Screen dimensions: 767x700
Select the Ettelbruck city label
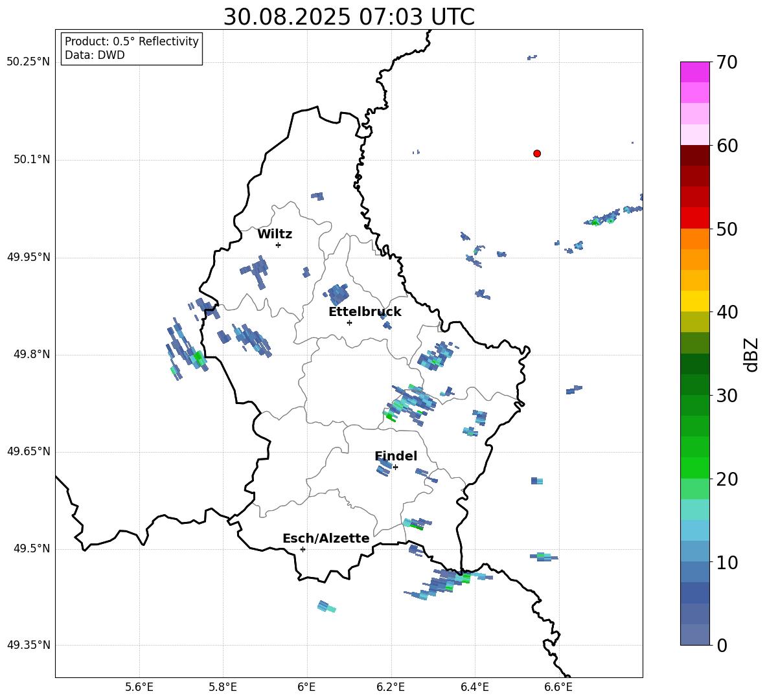click(x=365, y=312)
